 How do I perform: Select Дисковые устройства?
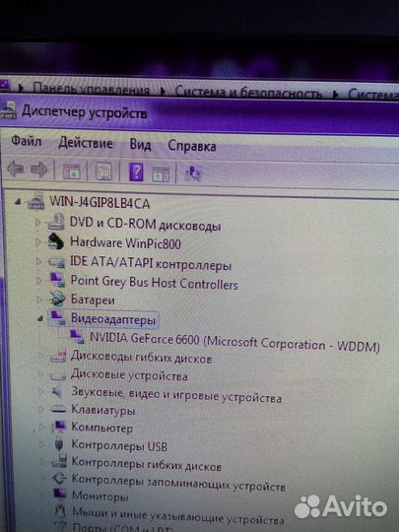click(129, 375)
